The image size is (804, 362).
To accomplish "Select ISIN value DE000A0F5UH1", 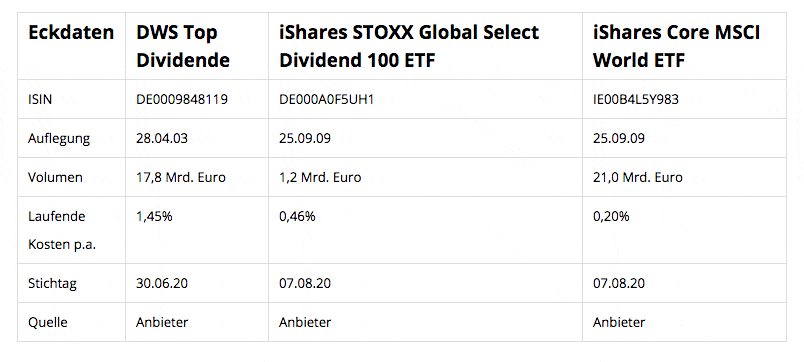I will coord(326,99).
